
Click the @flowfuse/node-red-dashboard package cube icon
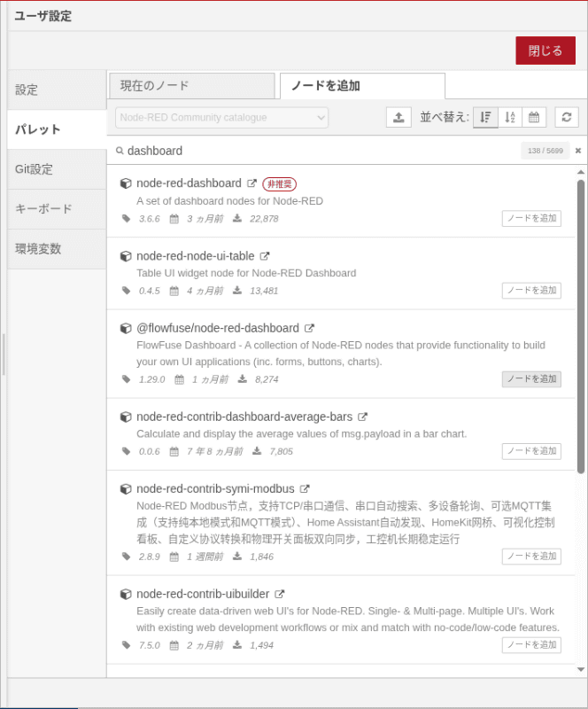(x=126, y=328)
